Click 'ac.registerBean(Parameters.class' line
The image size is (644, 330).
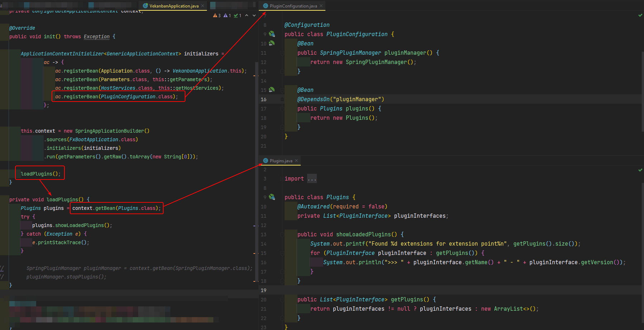[134, 79]
